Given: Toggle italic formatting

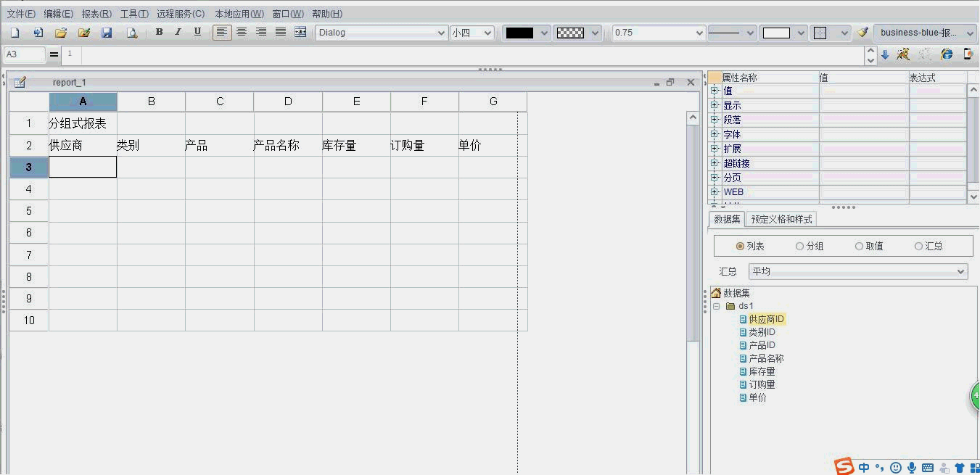Looking at the screenshot, I should click(x=178, y=32).
